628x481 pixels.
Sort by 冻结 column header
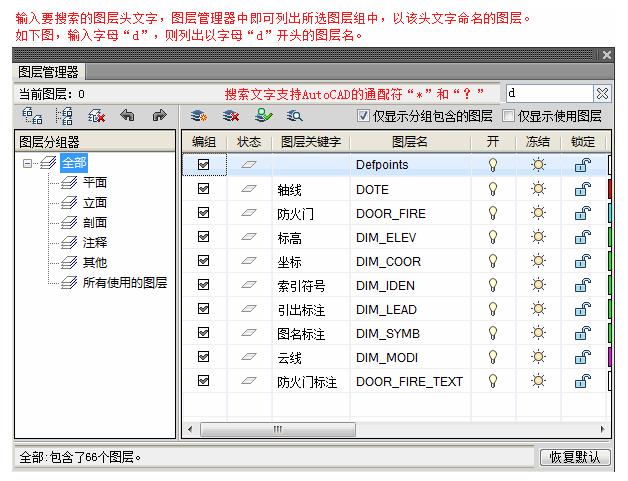[x=538, y=142]
